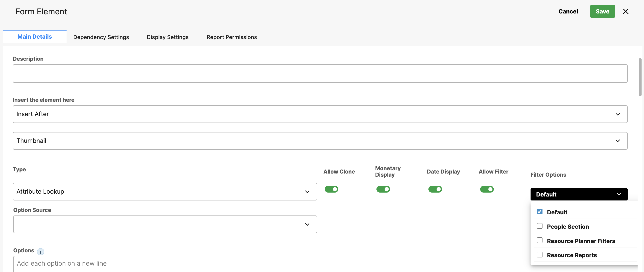Toggle the Allow Filter switch
This screenshot has height=272, width=644.
pos(487,189)
